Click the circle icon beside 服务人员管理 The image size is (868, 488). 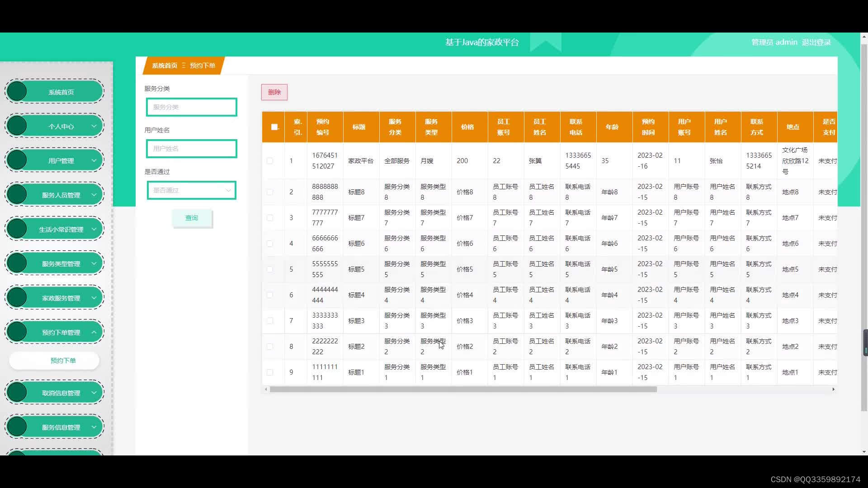[x=17, y=195]
